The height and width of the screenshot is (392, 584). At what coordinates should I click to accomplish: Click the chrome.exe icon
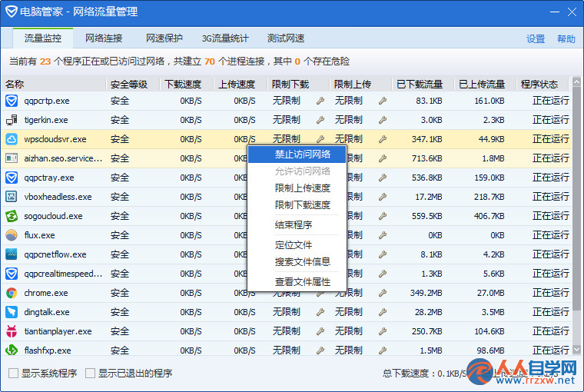click(12, 294)
